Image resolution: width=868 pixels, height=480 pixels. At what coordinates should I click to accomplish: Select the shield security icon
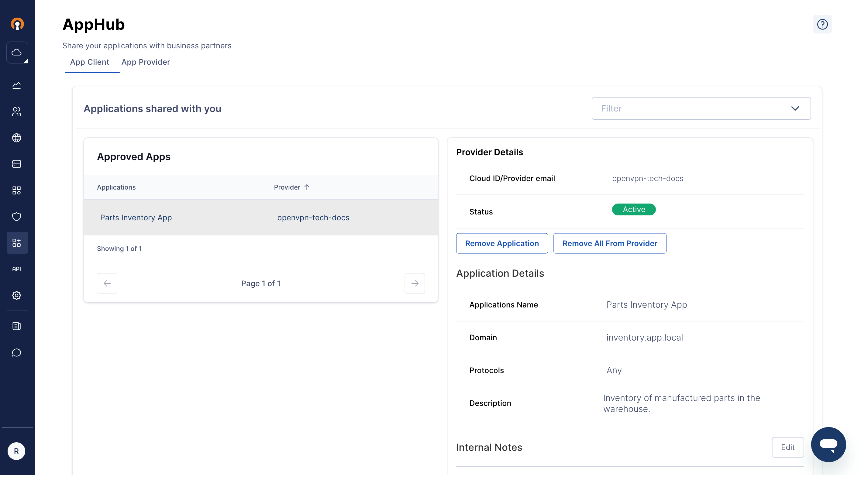click(16, 217)
